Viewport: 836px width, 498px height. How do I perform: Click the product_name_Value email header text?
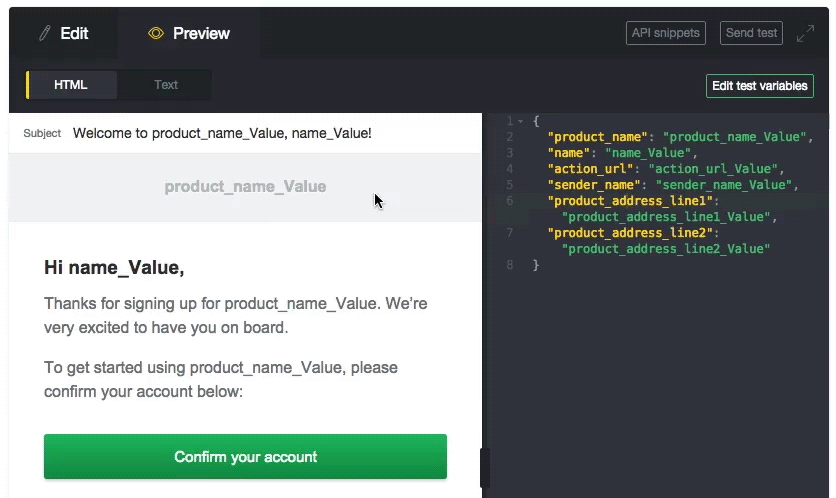pyautogui.click(x=245, y=187)
